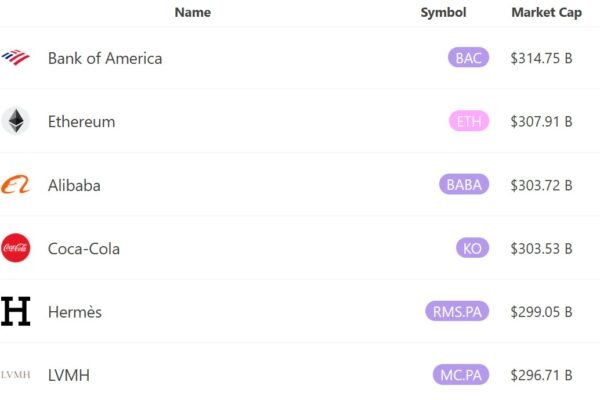Open the Bank of America company link

click(105, 58)
